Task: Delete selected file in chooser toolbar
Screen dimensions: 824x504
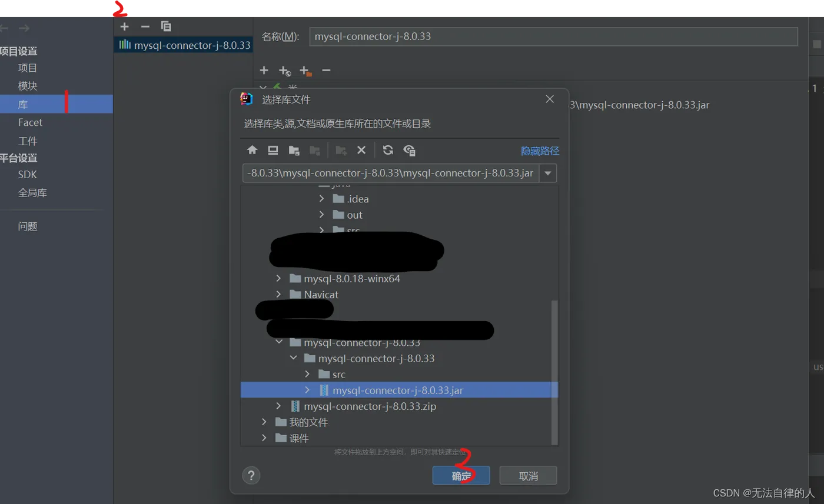Action: pyautogui.click(x=361, y=150)
